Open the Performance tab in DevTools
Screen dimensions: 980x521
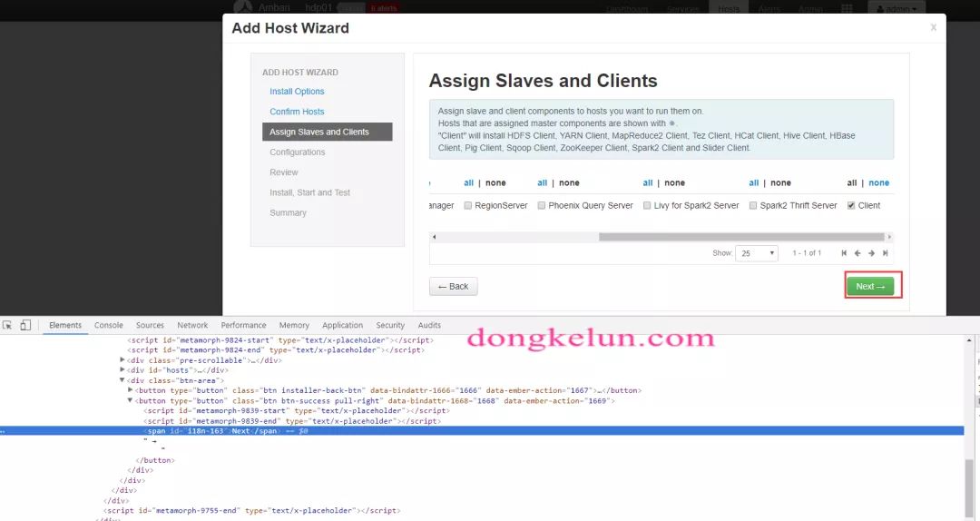(x=243, y=325)
